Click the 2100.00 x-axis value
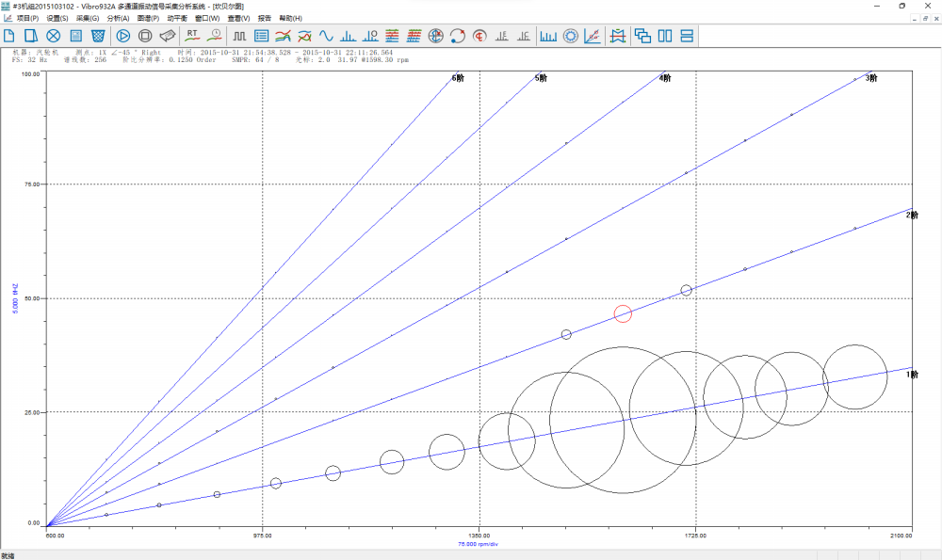 [901, 536]
